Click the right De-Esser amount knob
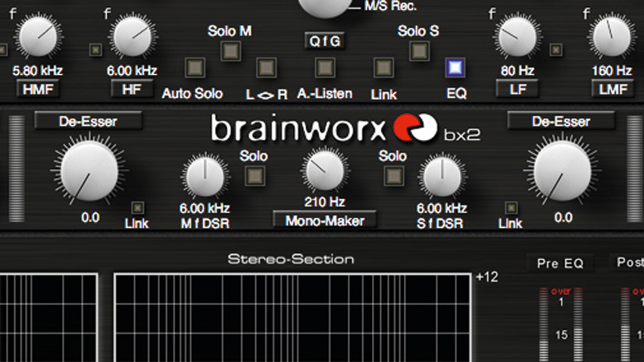644x362 pixels. tap(562, 172)
